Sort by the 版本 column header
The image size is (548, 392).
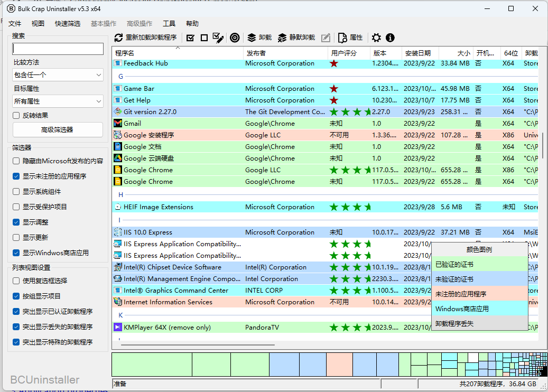tap(386, 53)
